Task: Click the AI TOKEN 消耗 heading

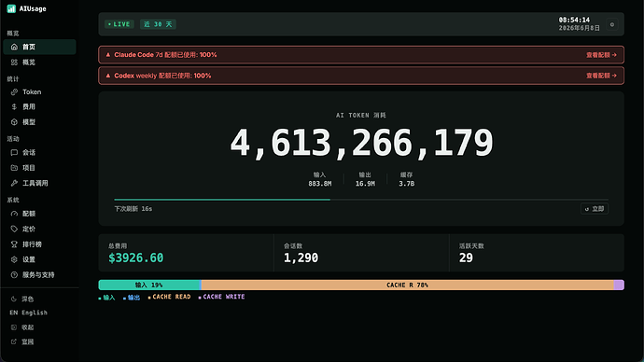Action: click(x=361, y=116)
